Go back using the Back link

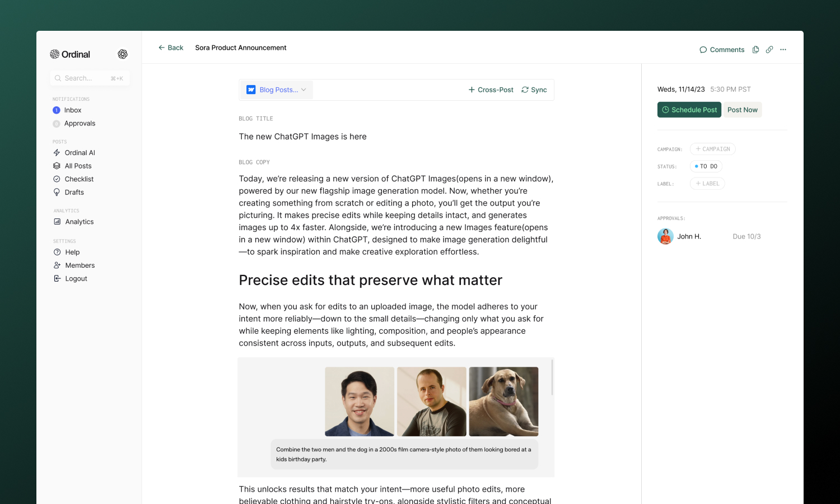click(x=171, y=48)
